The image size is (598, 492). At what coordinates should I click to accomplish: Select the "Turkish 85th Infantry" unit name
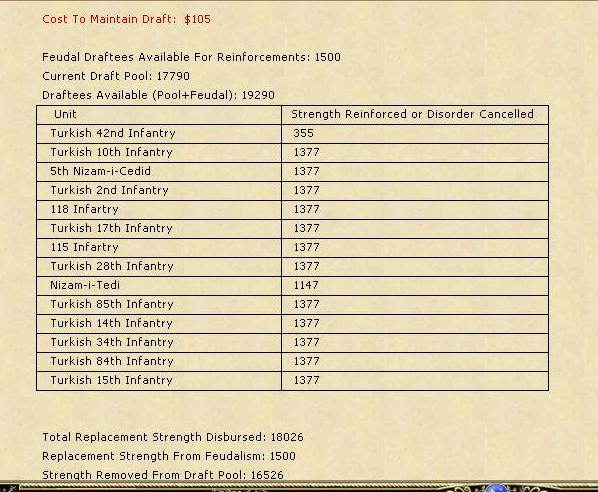pyautogui.click(x=112, y=304)
